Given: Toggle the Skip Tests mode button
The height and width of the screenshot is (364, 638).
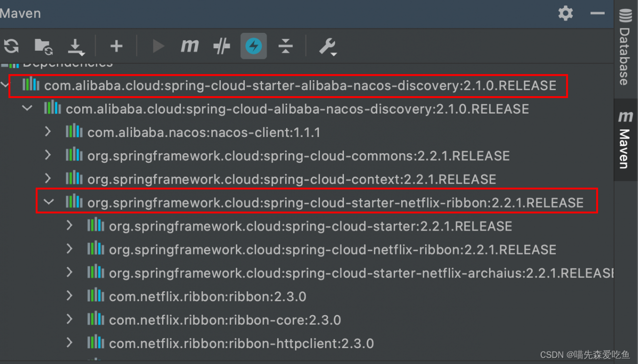Looking at the screenshot, I should coord(254,46).
